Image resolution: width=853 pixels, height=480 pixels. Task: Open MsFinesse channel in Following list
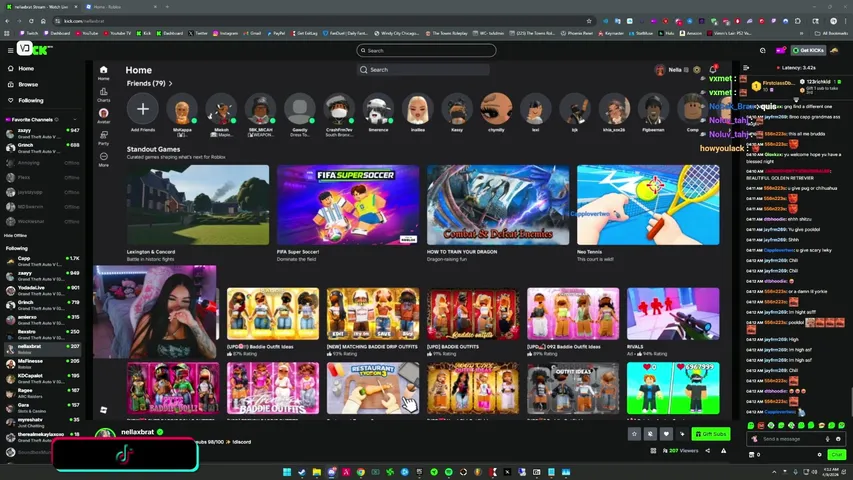click(x=42, y=364)
